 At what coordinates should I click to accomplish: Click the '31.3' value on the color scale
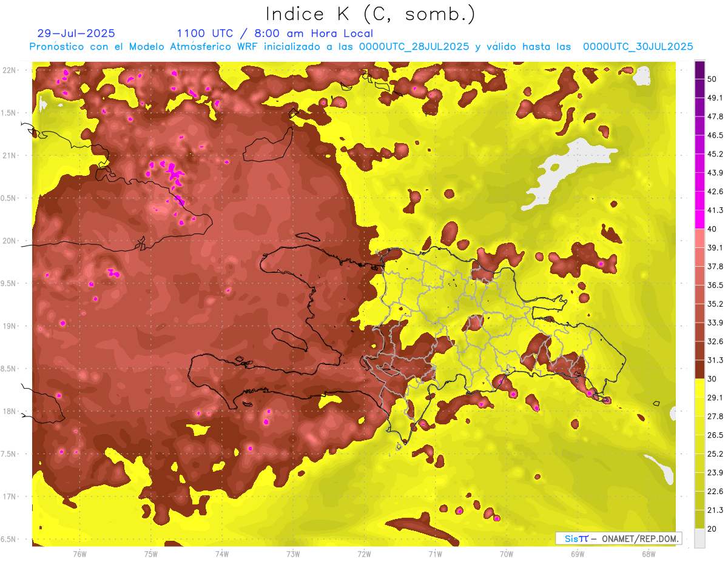point(715,360)
